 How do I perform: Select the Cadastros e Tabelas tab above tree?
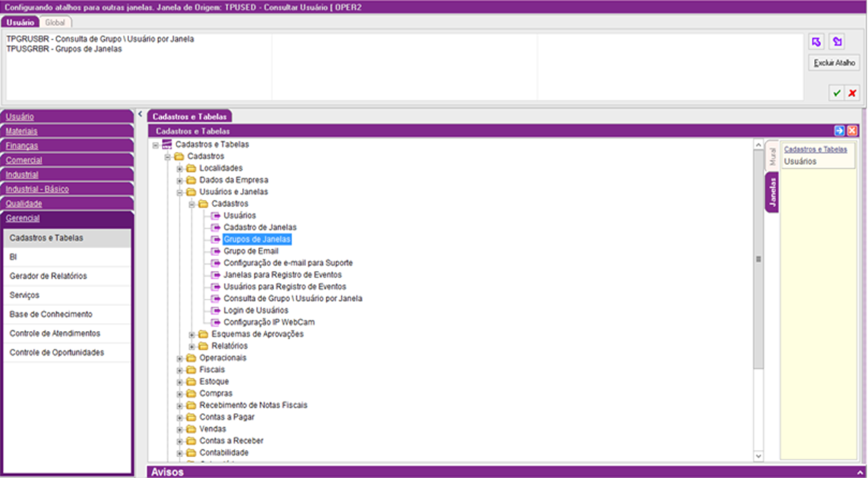(190, 116)
